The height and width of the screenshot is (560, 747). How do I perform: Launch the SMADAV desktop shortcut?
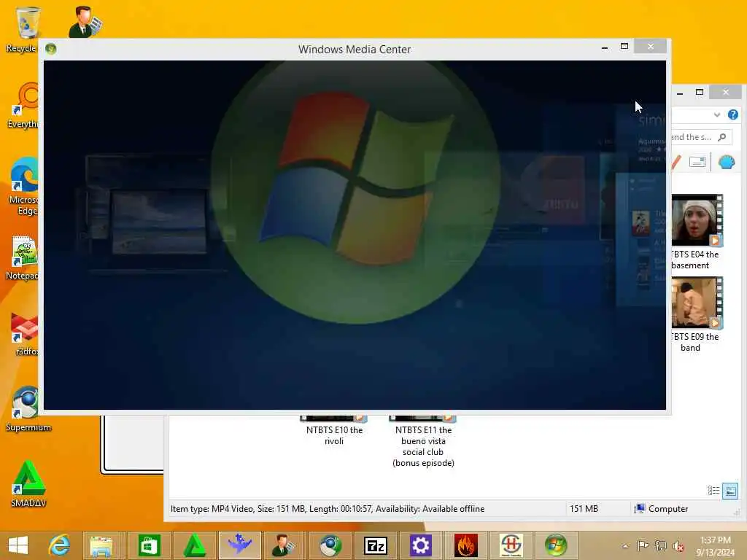coord(28,478)
